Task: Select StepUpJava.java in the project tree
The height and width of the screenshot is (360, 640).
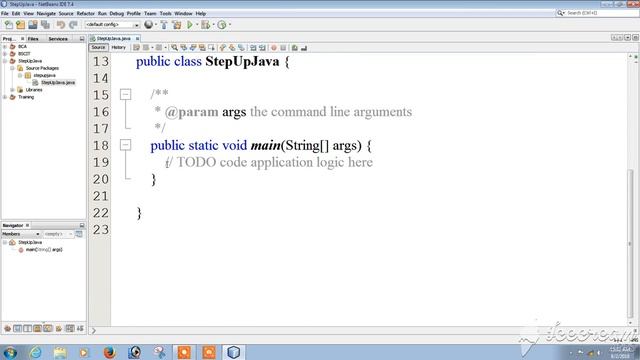Action: [58, 82]
